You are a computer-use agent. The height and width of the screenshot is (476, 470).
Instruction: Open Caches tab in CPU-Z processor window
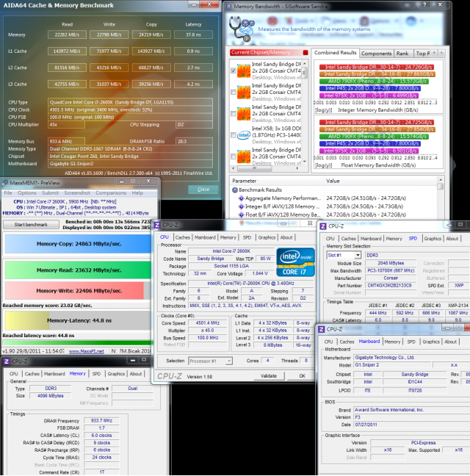(183, 237)
